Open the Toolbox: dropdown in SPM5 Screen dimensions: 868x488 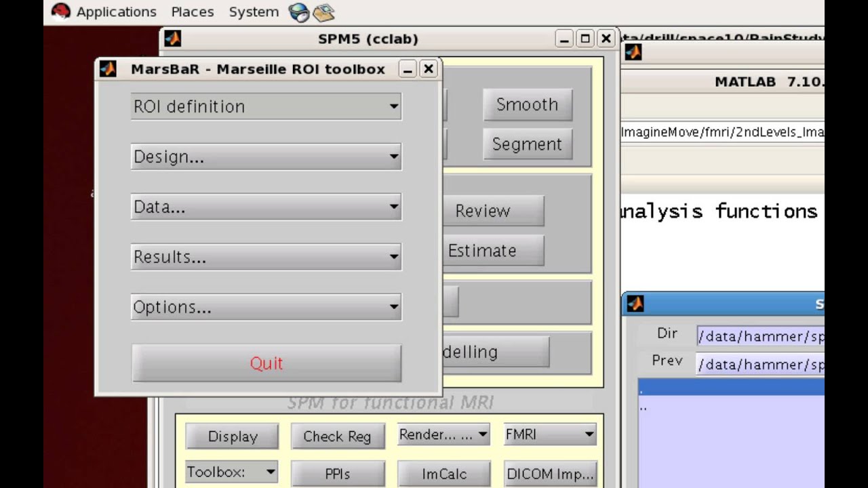[231, 472]
